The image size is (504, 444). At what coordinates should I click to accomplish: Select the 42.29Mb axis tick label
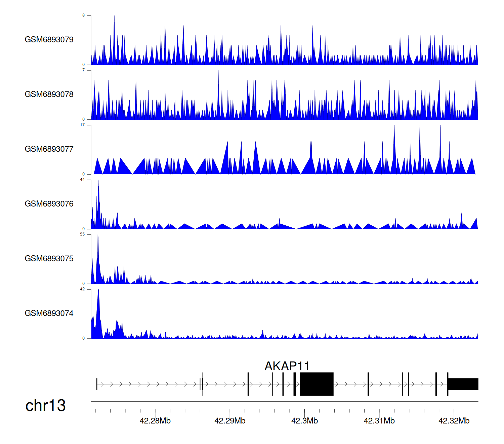coord(230,421)
